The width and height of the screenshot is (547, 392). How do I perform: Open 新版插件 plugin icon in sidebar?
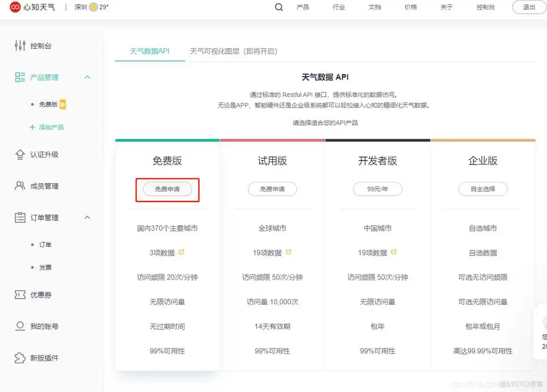[19, 358]
